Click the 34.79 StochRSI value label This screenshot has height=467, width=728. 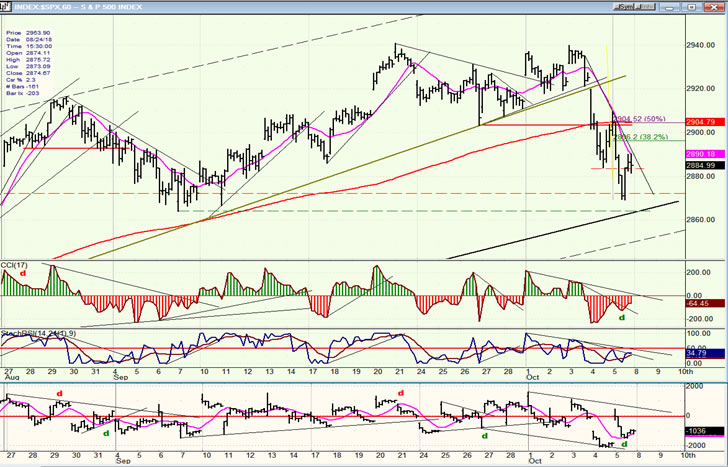click(x=705, y=353)
